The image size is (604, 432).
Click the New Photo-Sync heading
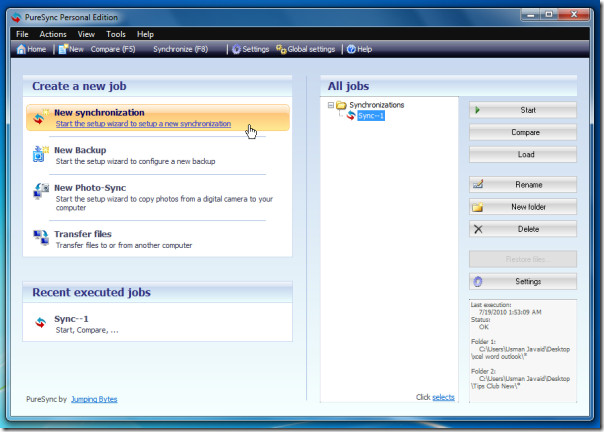click(90, 188)
